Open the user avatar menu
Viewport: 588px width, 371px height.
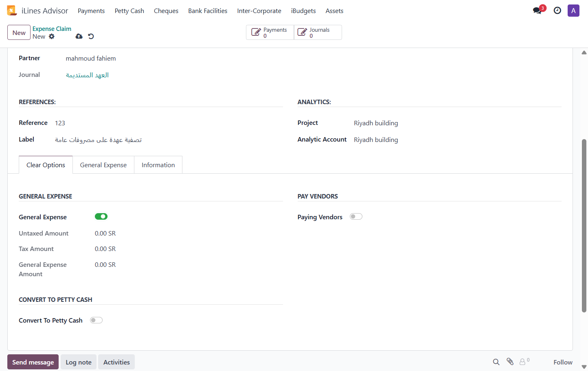pyautogui.click(x=573, y=11)
